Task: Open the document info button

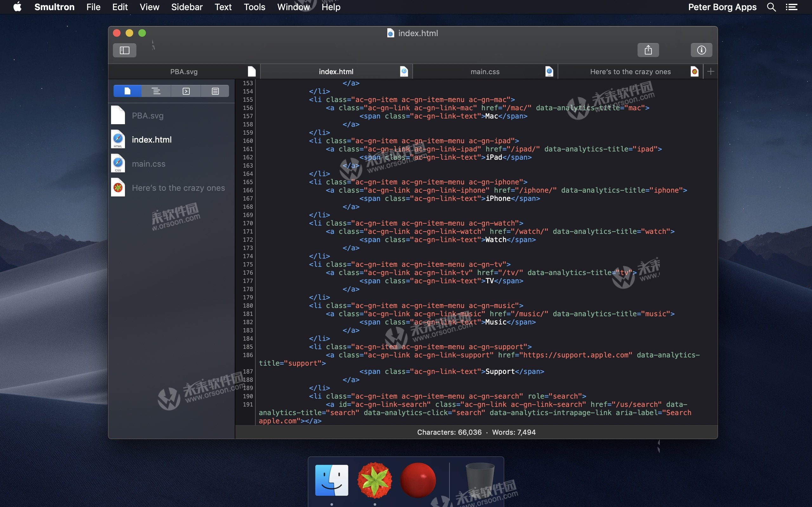Action: [x=701, y=50]
